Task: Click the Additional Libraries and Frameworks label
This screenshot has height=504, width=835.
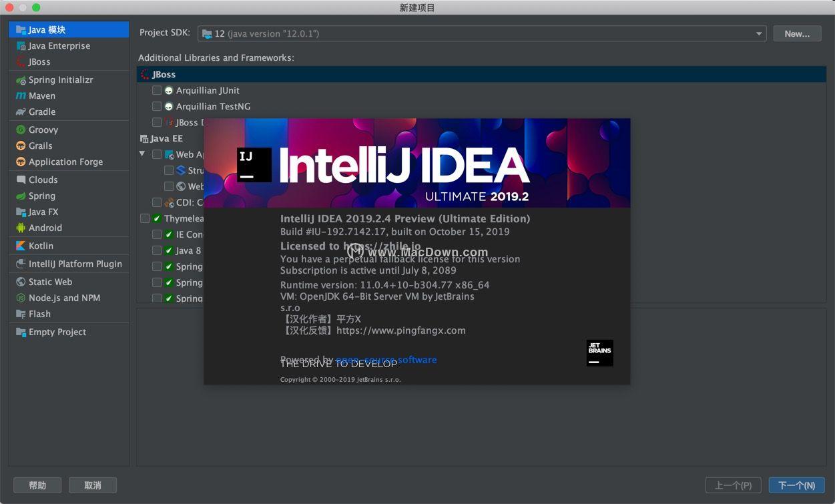Action: pyautogui.click(x=216, y=57)
